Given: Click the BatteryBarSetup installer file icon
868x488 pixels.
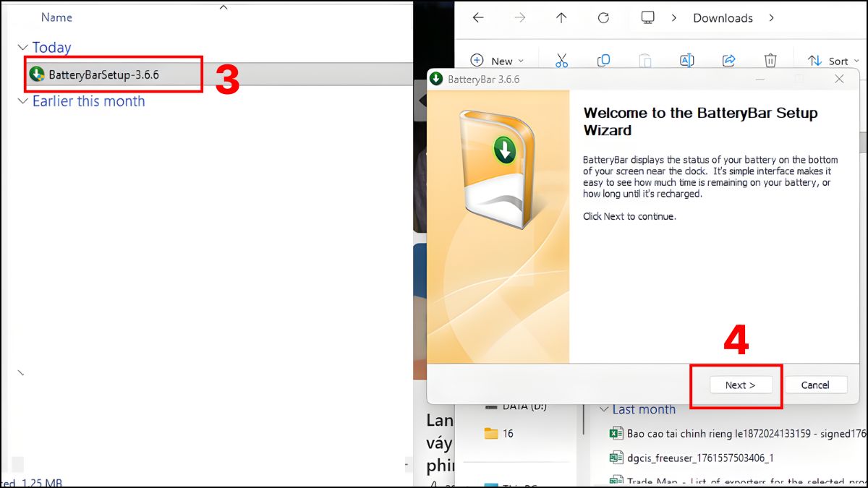Looking at the screenshot, I should [36, 74].
